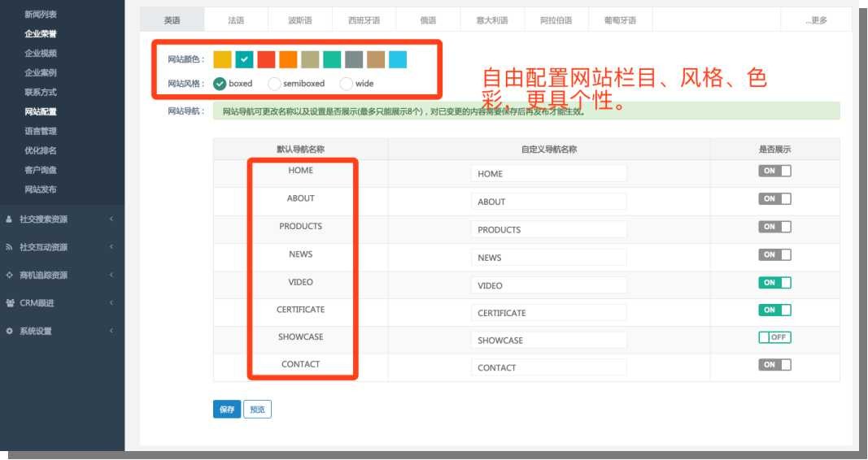Image resolution: width=868 pixels, height=460 pixels.
Task: Switch off the HOME display toggle
Action: click(x=774, y=171)
